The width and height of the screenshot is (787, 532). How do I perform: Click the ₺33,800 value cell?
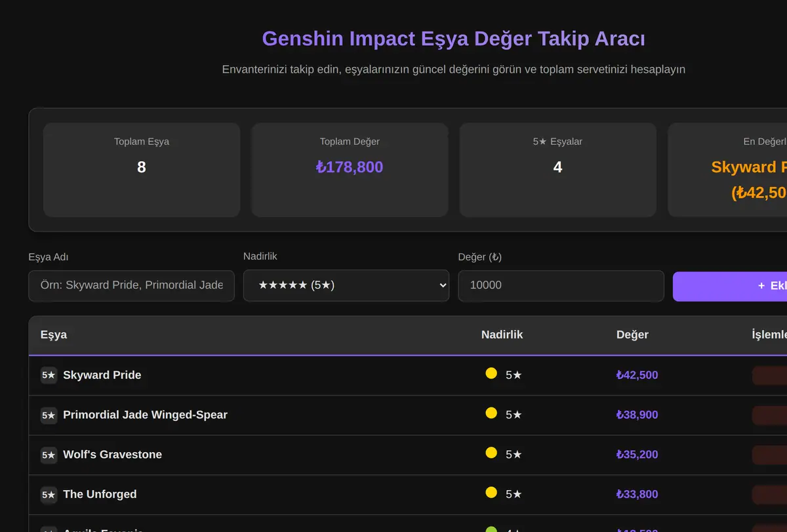point(637,495)
